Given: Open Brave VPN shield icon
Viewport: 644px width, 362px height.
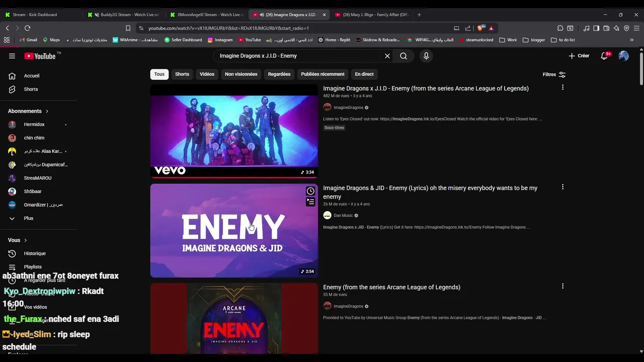Looking at the screenshot, I should 626,28.
